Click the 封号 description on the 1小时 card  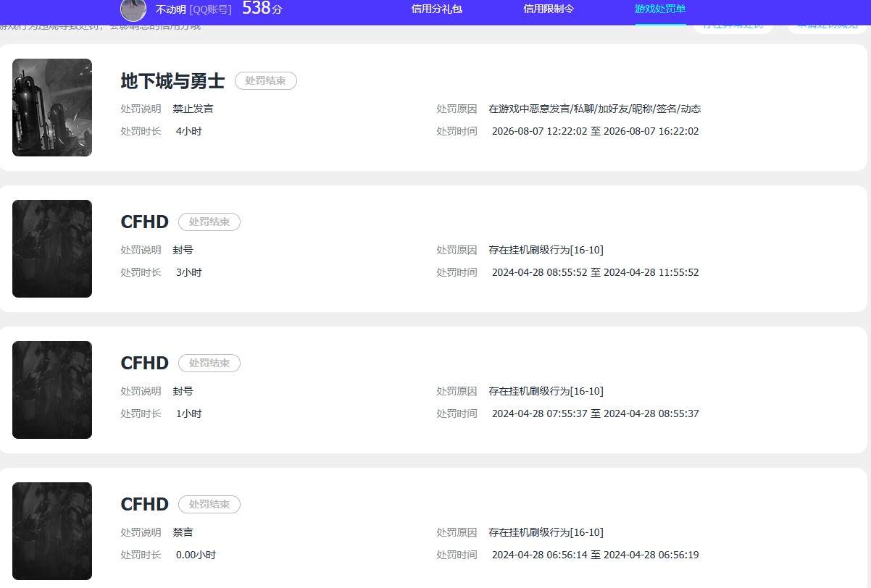pos(183,392)
